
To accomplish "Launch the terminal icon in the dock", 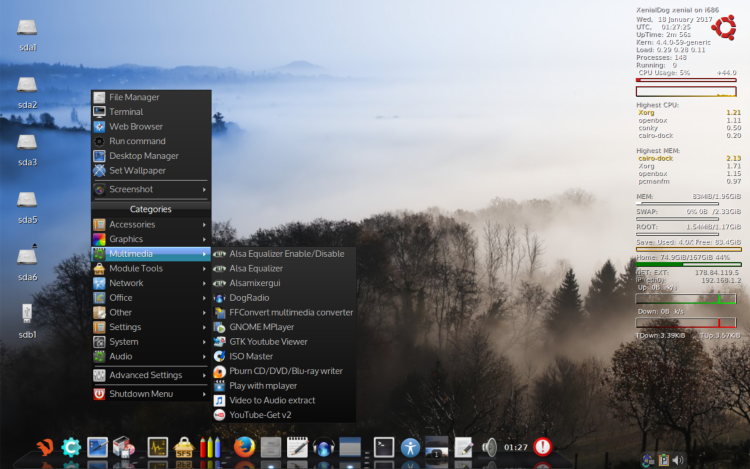I will coord(384,447).
